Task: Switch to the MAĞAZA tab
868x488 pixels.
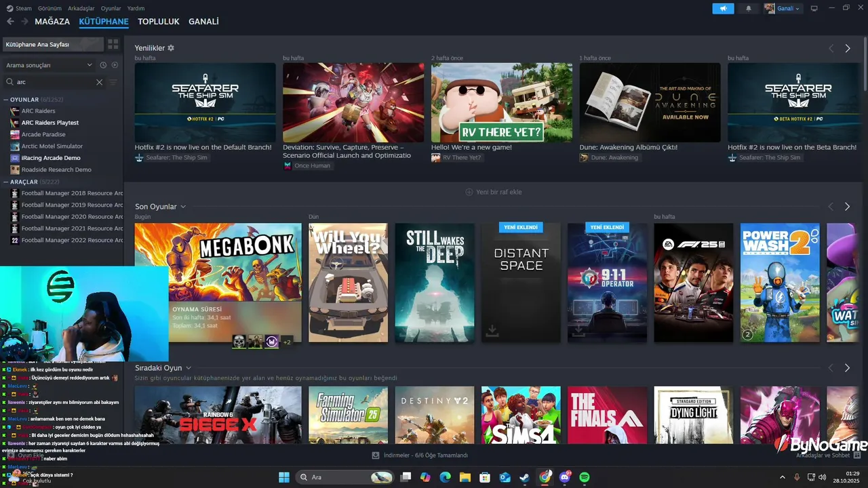Action: pos(52,22)
